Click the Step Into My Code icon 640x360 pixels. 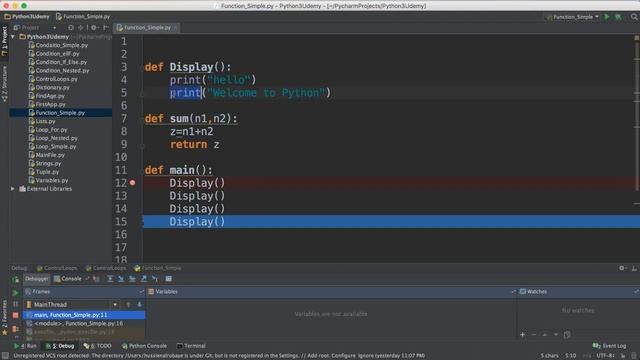(132, 279)
